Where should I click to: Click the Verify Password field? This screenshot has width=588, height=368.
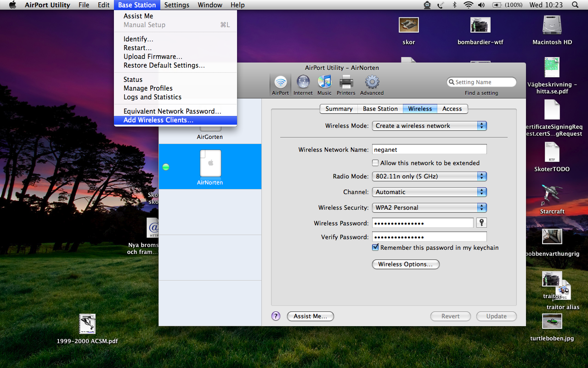pyautogui.click(x=429, y=237)
